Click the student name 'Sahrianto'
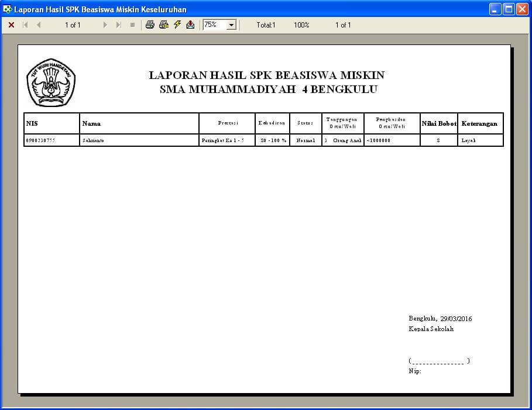This screenshot has width=532, height=410. [93, 140]
